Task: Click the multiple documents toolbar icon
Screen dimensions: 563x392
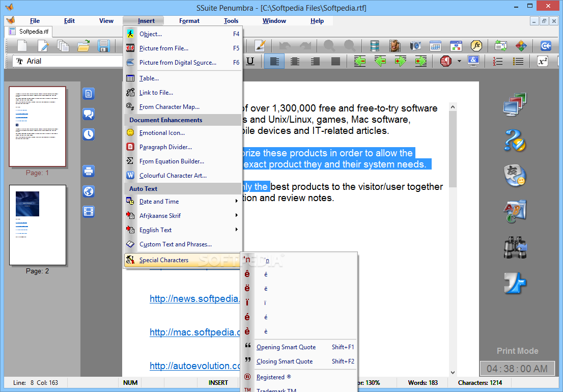Action: pos(63,46)
